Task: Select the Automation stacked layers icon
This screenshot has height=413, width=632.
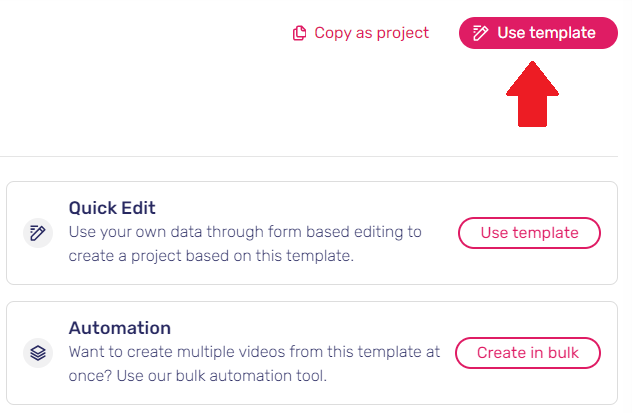Action: (x=38, y=353)
